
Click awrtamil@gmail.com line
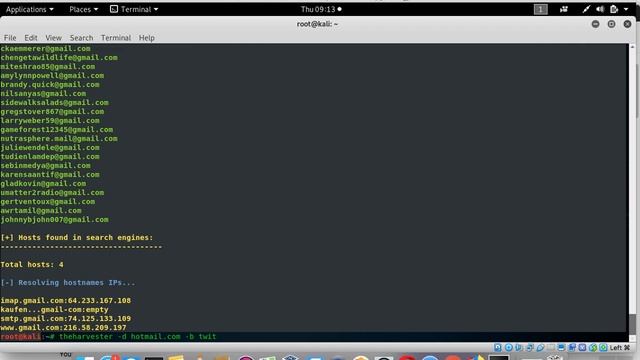pyautogui.click(x=41, y=210)
